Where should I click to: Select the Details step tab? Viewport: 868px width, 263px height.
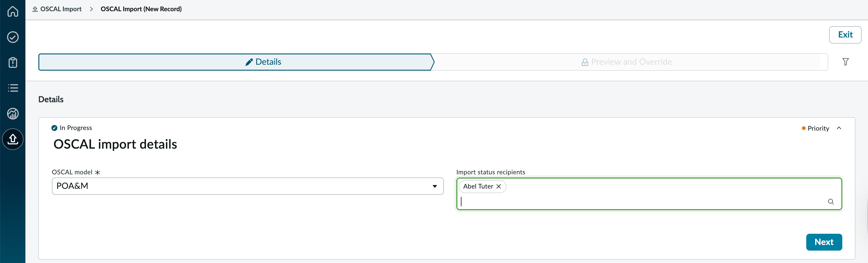(x=236, y=62)
